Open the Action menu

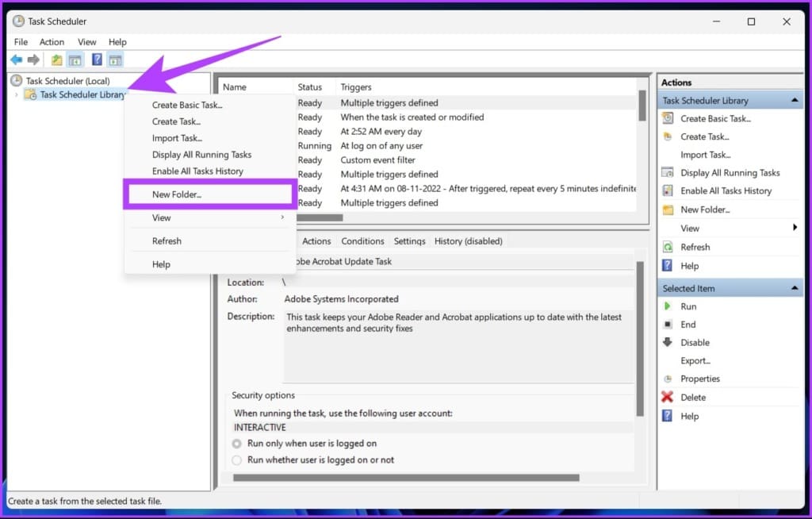click(52, 42)
